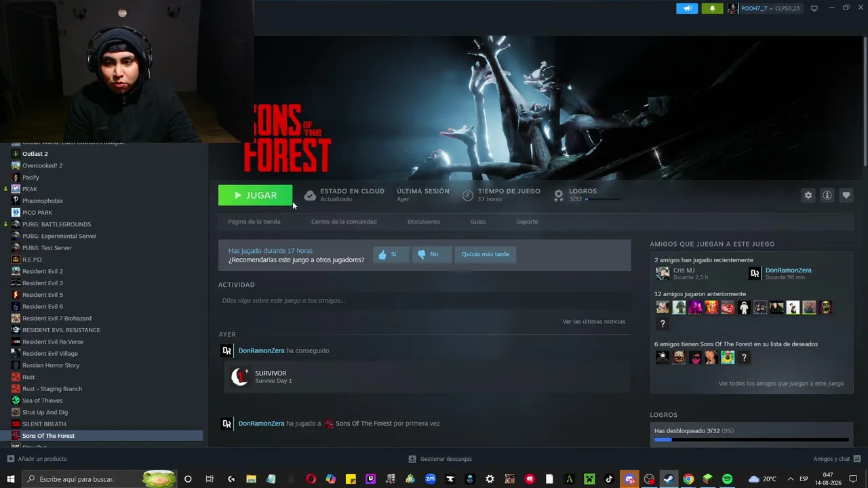
Task: Open the SURVIVOR achievement entry
Action: pos(427,377)
